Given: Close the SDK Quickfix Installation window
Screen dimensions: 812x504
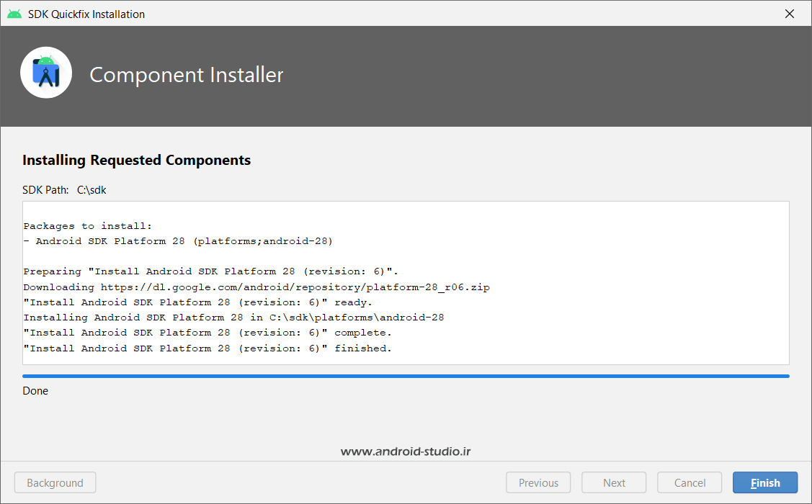Looking at the screenshot, I should point(790,14).
